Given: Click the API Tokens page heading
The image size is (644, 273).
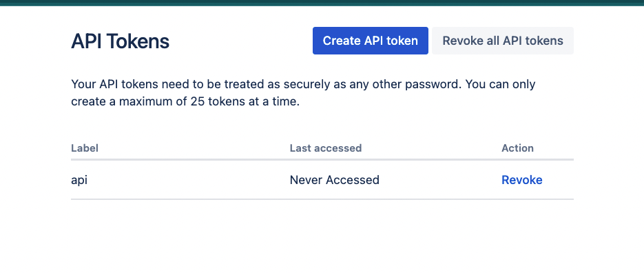Looking at the screenshot, I should tap(120, 41).
